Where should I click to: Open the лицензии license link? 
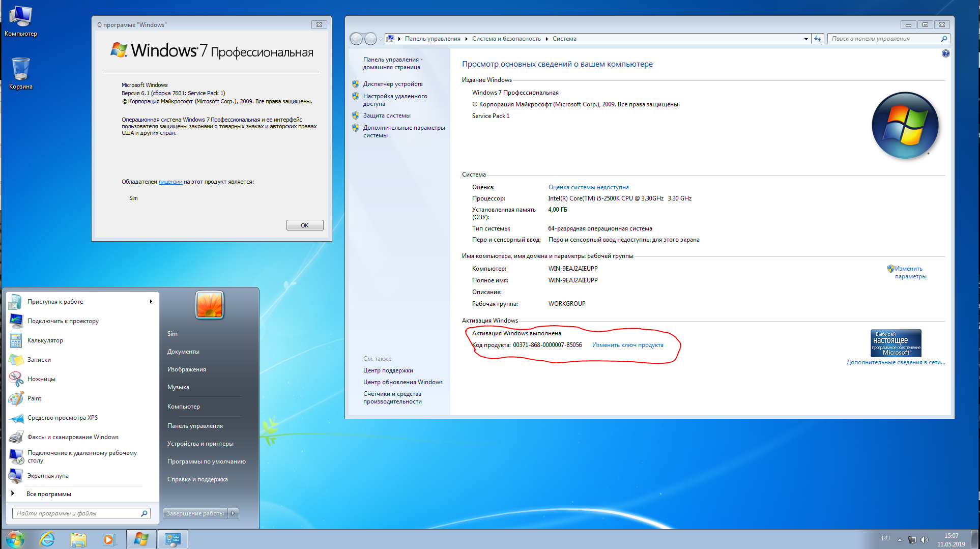170,182
